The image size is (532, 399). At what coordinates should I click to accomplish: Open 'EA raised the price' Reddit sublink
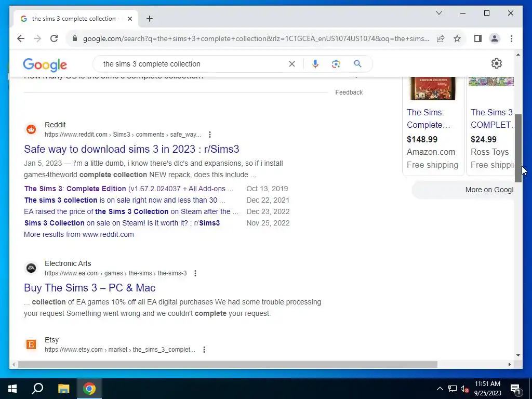click(131, 211)
